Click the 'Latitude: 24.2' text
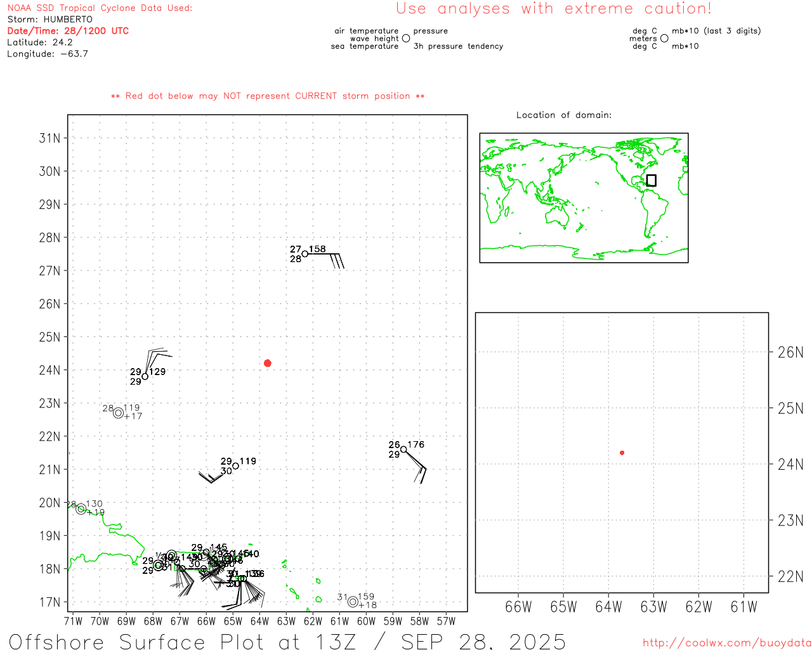 (40, 43)
